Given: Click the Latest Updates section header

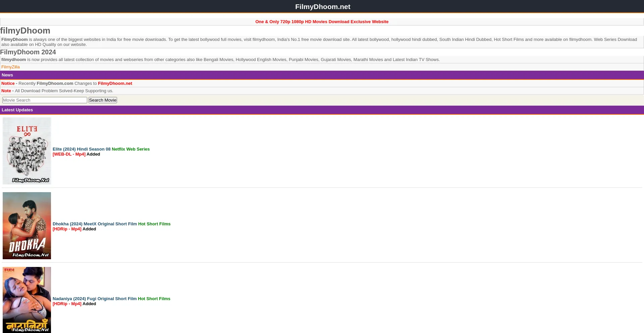Looking at the screenshot, I should click(x=17, y=110).
